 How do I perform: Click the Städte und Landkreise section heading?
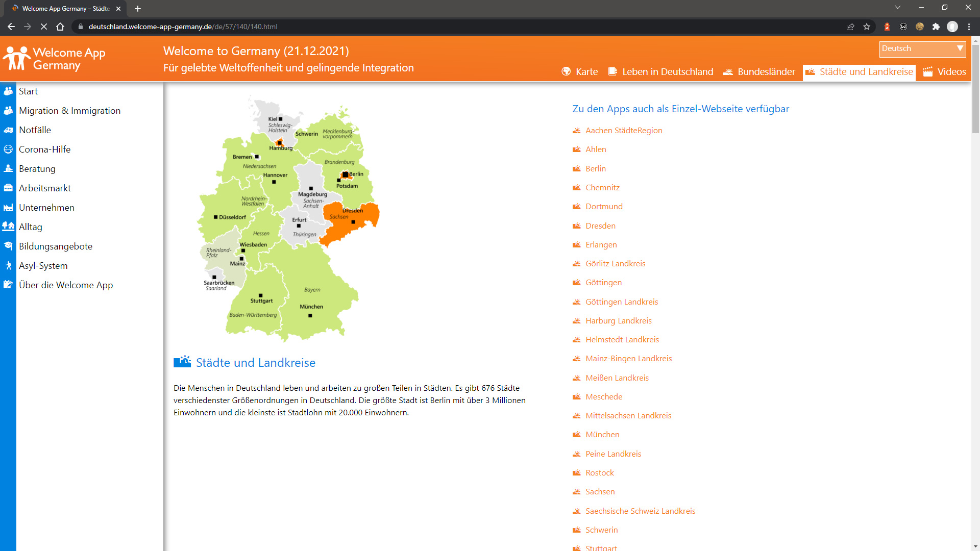(x=256, y=363)
